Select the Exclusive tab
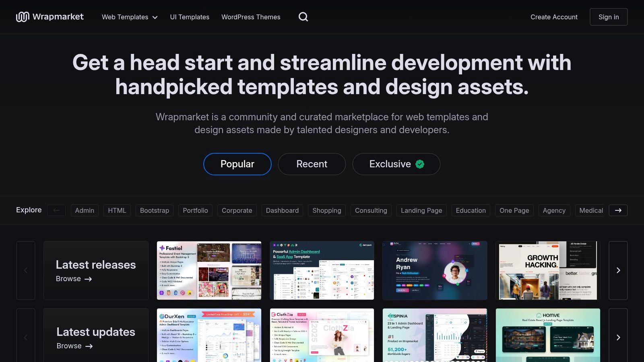 [x=396, y=164]
